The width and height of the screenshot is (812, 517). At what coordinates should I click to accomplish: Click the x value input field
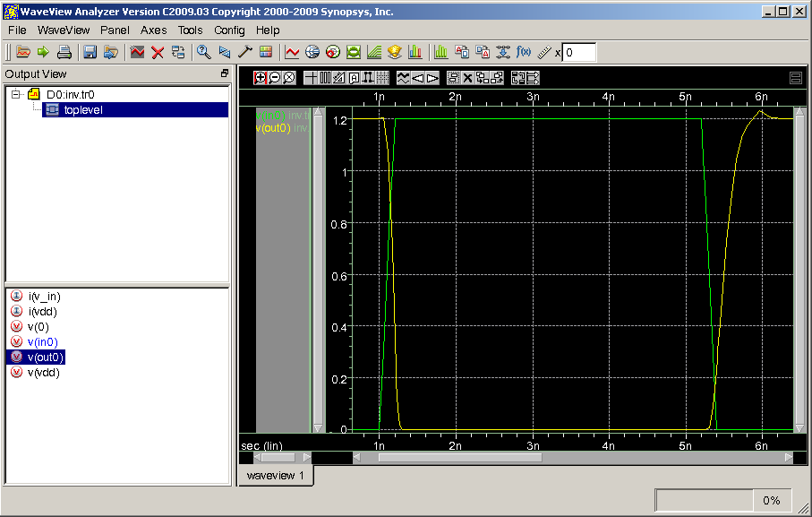click(579, 53)
